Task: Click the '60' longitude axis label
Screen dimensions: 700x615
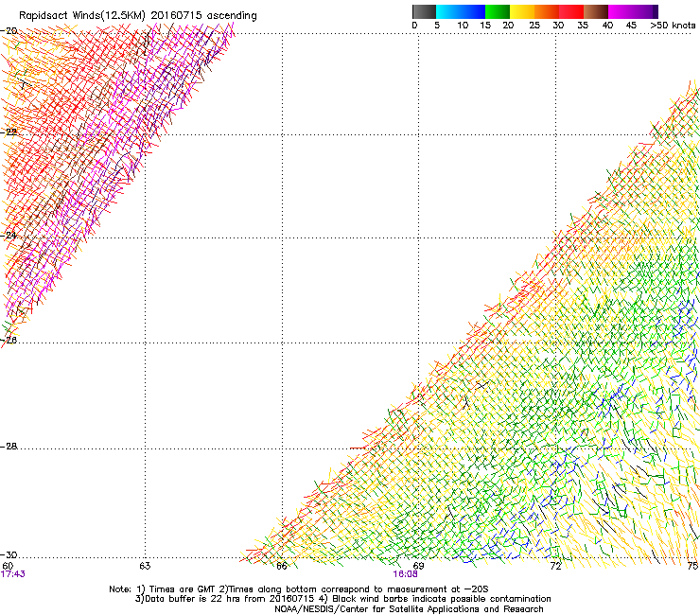Action: [8, 566]
